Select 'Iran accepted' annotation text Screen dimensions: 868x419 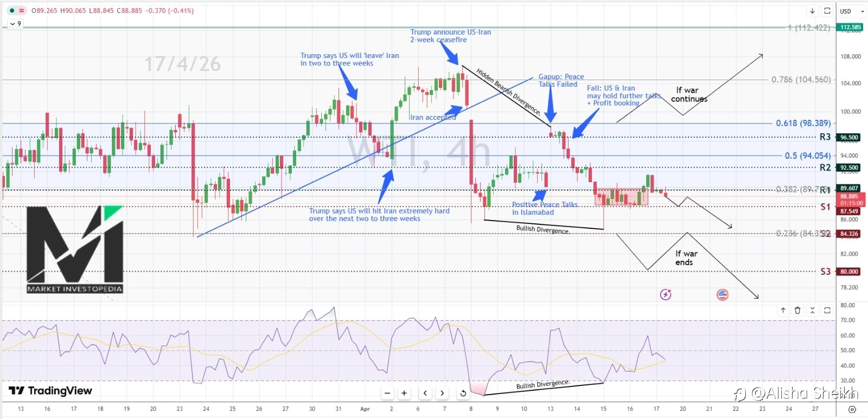click(x=433, y=117)
